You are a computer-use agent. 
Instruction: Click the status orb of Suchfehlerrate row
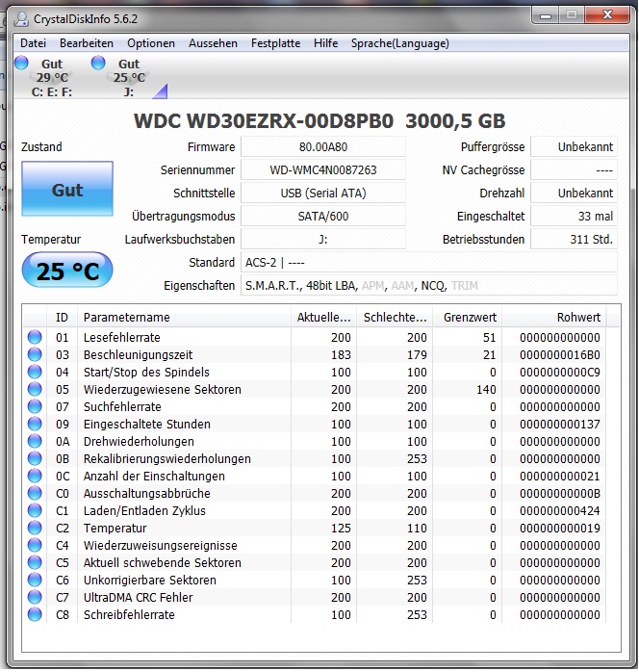tap(35, 406)
